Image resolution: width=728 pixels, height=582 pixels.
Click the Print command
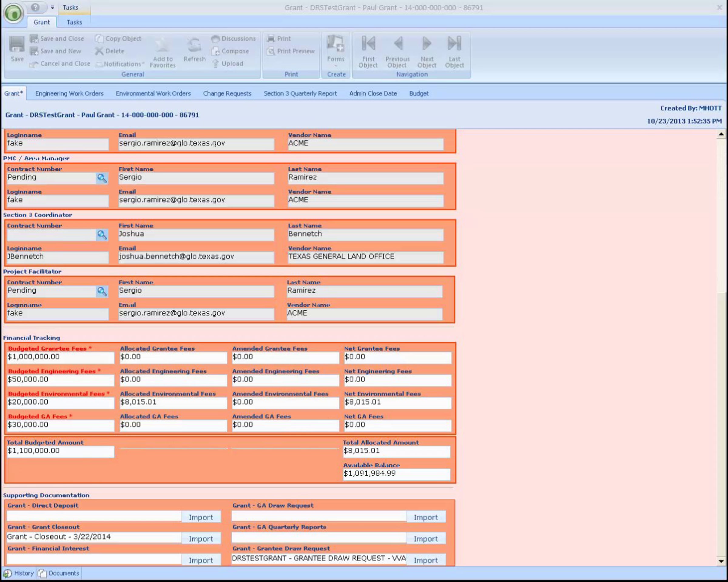pyautogui.click(x=279, y=39)
